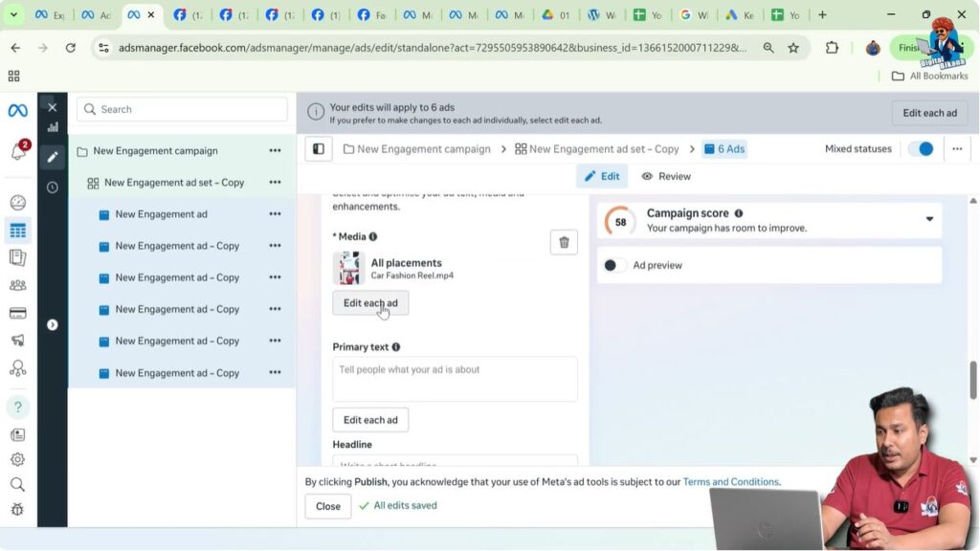Click the Campaign score gauge showing 58
The image size is (980, 551).
tap(619, 221)
